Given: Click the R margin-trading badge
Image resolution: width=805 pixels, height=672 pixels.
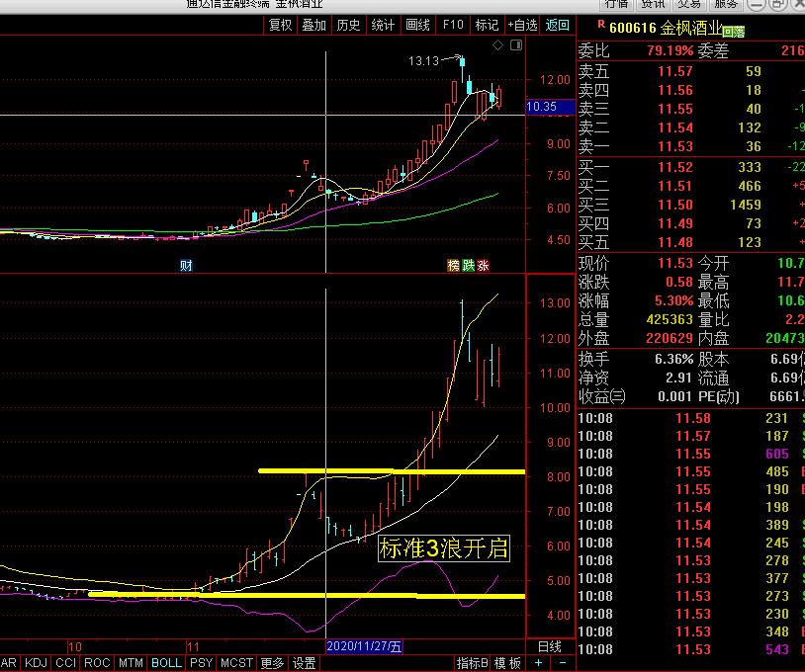Looking at the screenshot, I should click(601, 24).
